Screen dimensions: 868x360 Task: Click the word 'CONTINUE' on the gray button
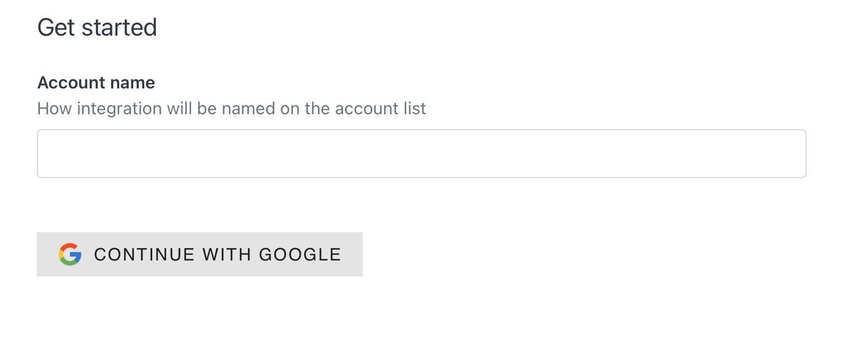(144, 254)
